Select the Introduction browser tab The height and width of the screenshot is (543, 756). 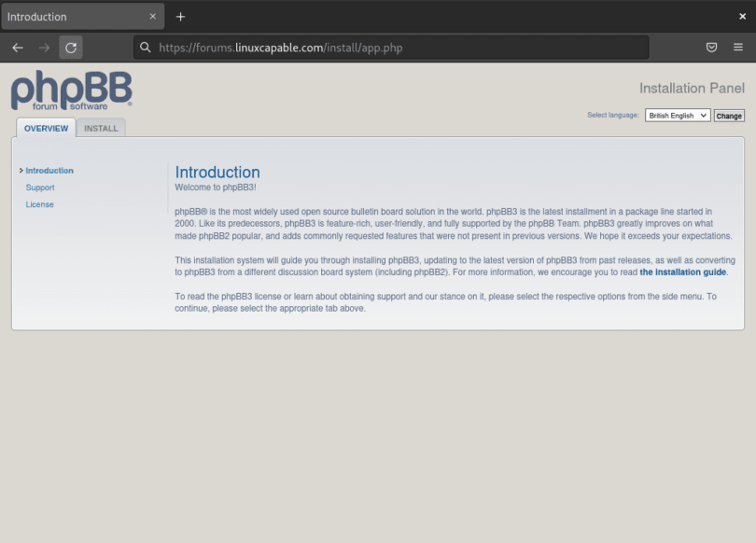tap(75, 16)
